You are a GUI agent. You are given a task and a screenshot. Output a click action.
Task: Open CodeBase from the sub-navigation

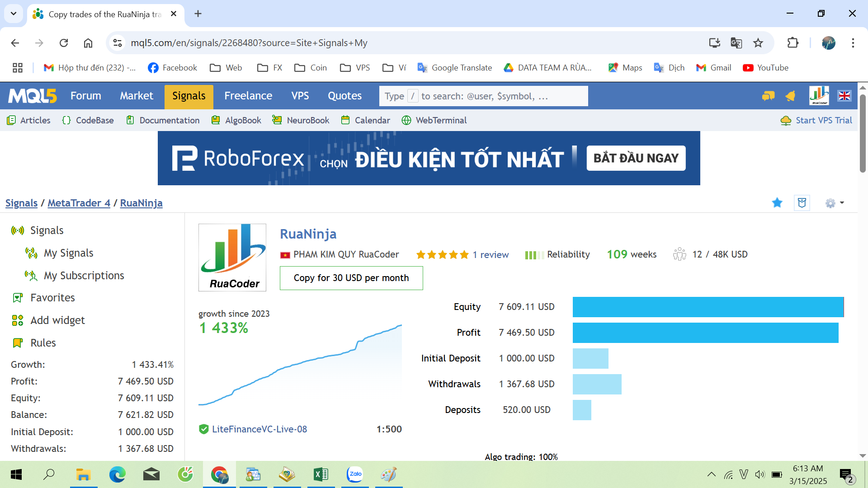[x=88, y=120]
